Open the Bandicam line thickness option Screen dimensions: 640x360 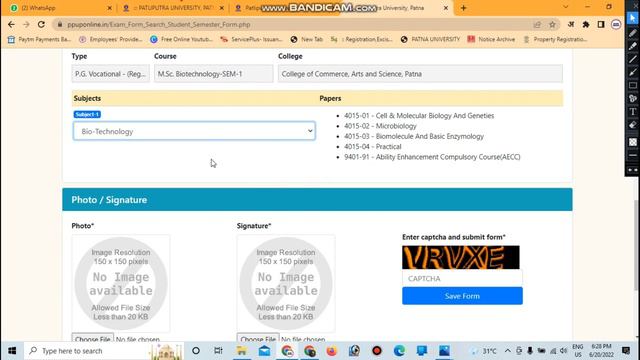tap(633, 156)
